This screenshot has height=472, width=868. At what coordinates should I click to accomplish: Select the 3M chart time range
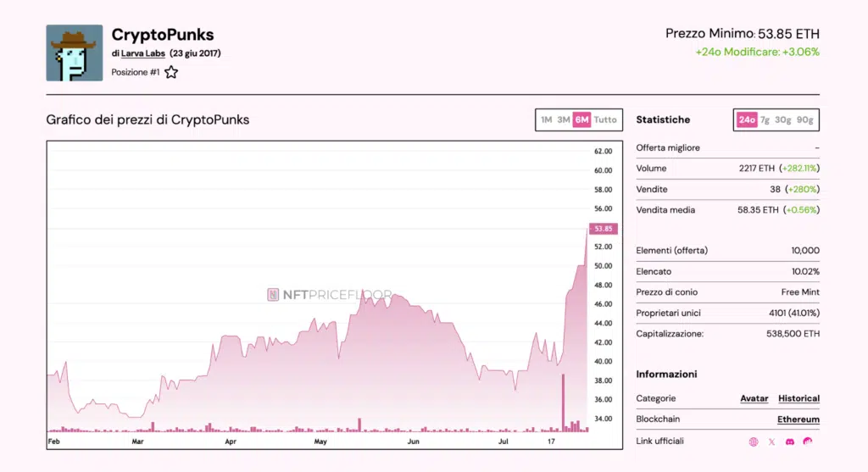(x=563, y=120)
